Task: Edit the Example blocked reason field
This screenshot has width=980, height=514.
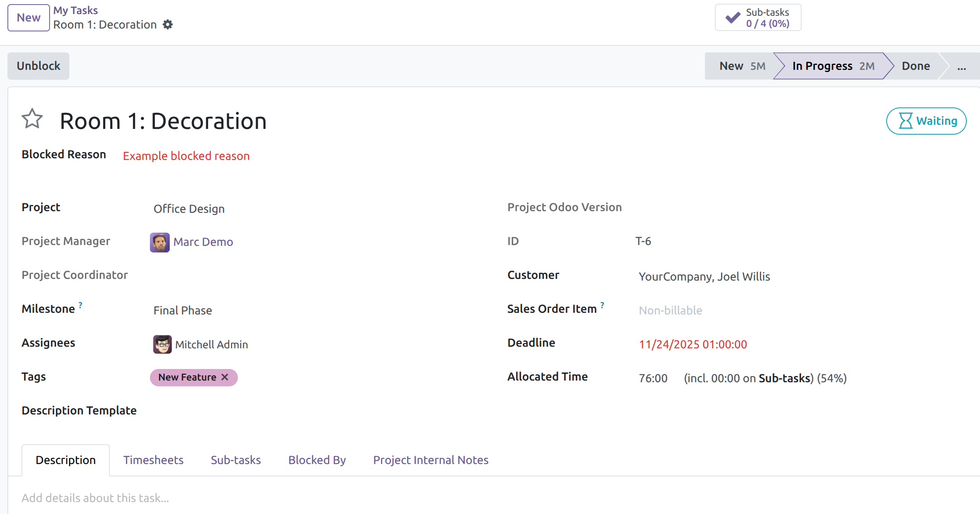Action: 186,156
